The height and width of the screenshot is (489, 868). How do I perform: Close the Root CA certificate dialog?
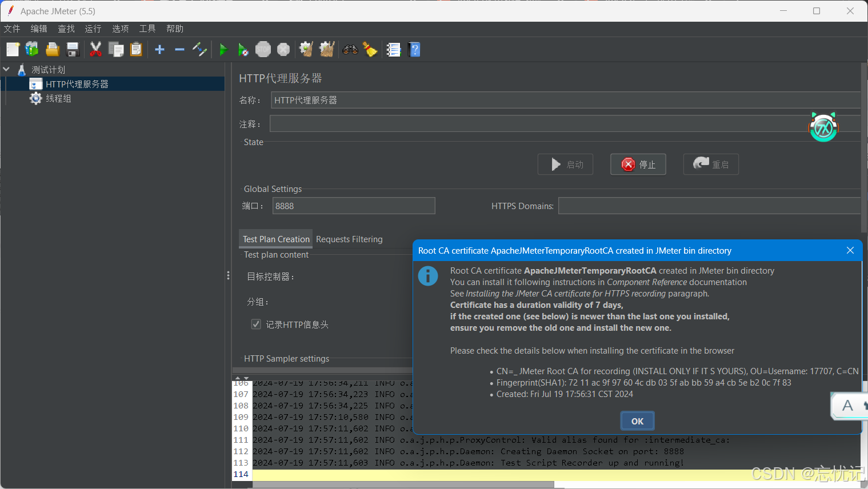click(x=850, y=250)
